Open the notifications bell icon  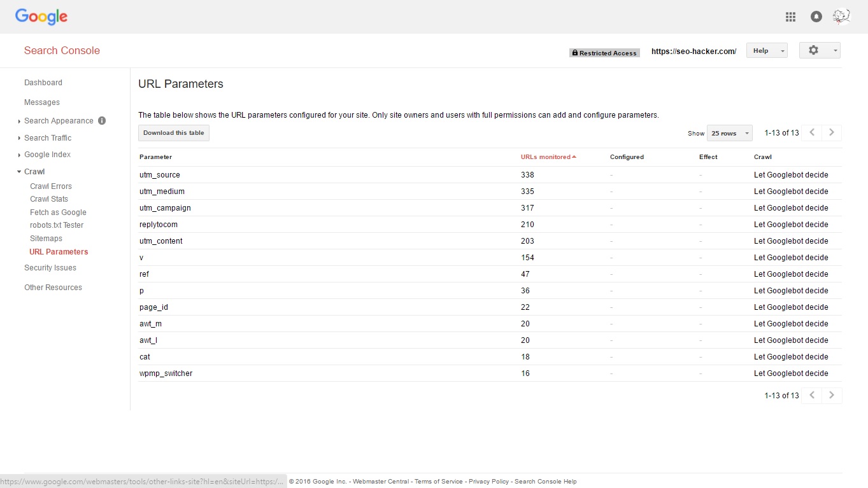point(816,17)
